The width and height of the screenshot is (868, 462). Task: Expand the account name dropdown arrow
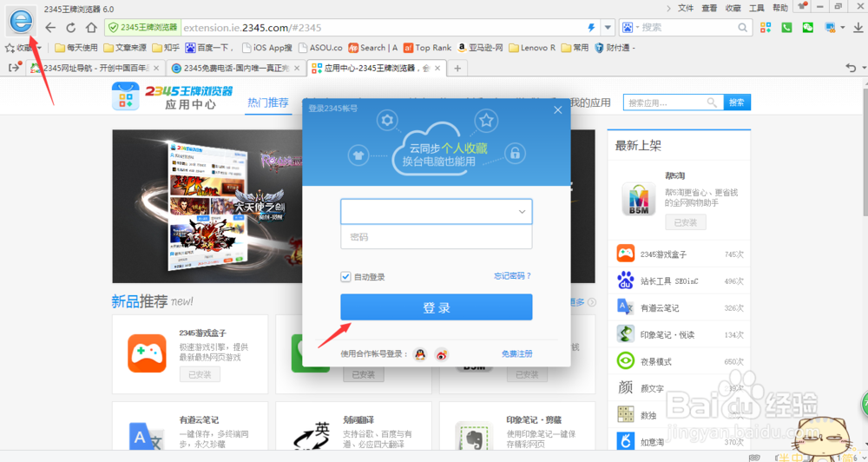click(522, 212)
